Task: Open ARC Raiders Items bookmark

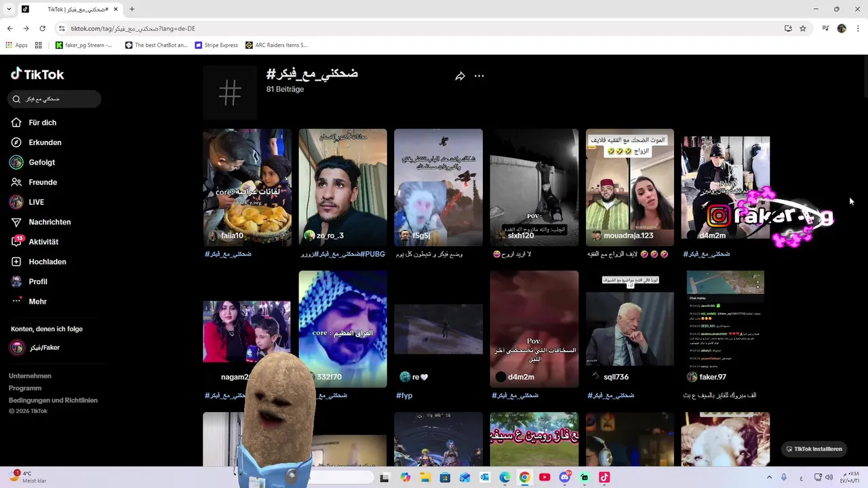Action: 277,45
